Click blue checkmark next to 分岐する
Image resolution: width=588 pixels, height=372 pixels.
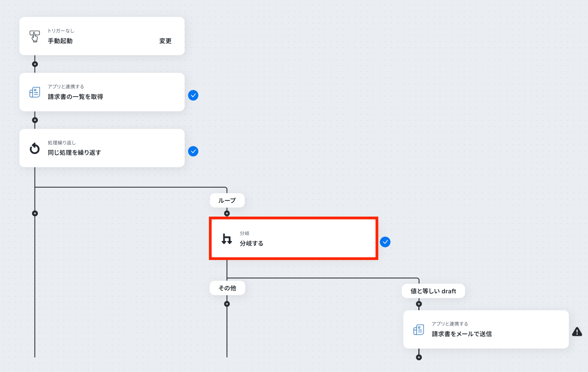[x=385, y=242]
